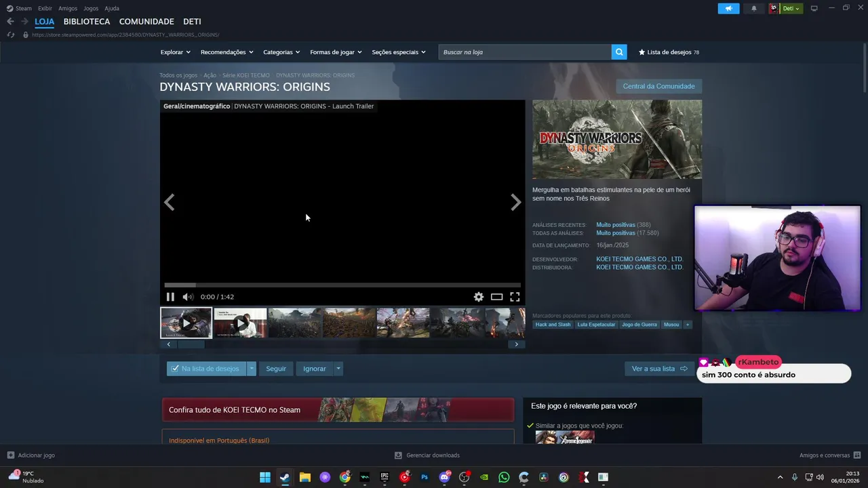Screen dimensions: 868x488
Task: Seek in the trailer progress bar
Action: 342,285
